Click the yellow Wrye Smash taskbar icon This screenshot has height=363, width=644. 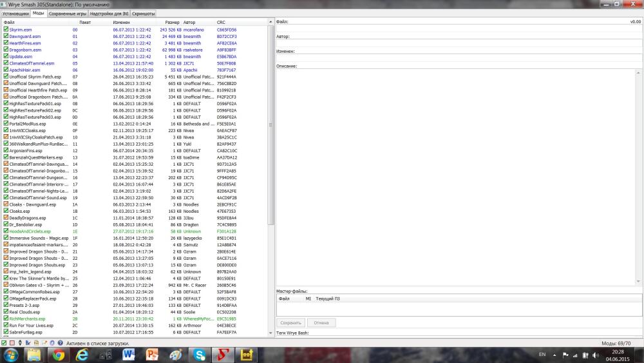coord(247,355)
